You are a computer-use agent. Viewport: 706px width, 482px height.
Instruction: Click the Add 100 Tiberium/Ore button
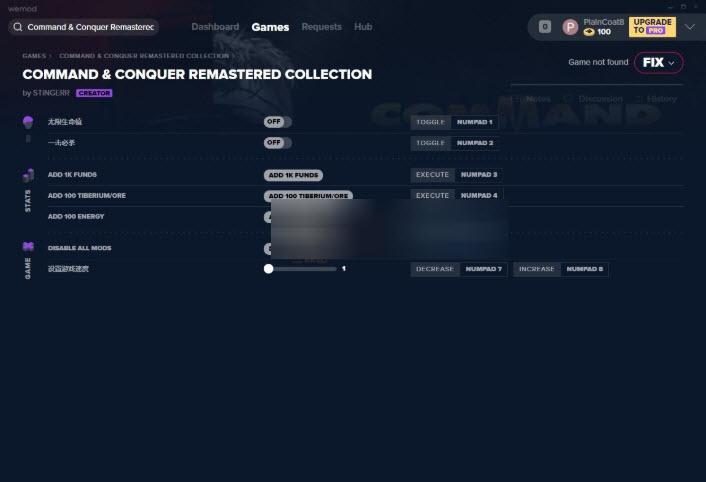308,195
